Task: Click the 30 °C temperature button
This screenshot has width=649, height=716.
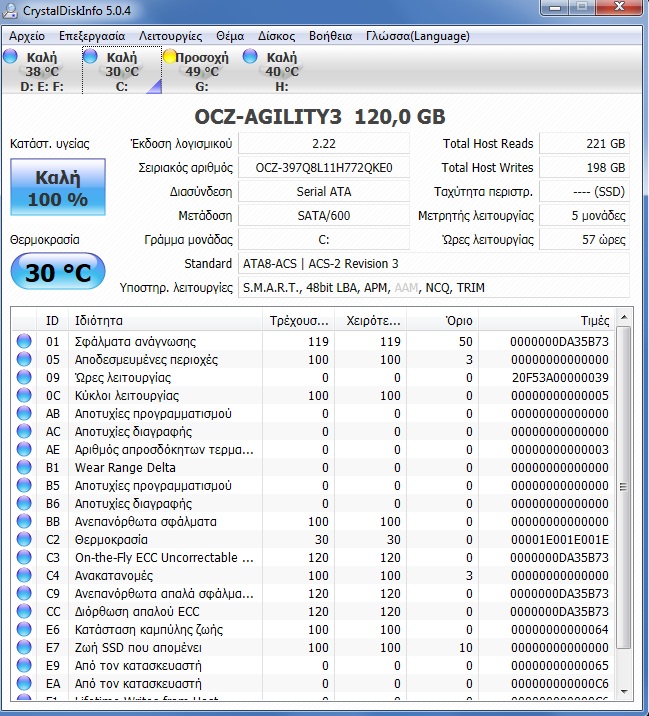Action: 58,272
